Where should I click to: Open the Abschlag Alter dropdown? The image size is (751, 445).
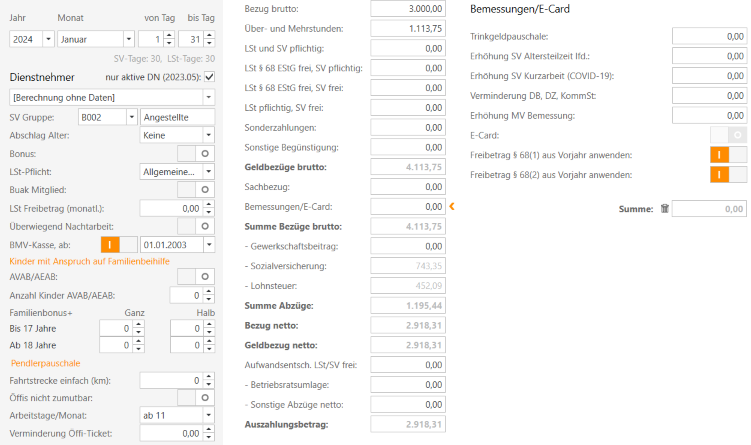click(x=209, y=135)
